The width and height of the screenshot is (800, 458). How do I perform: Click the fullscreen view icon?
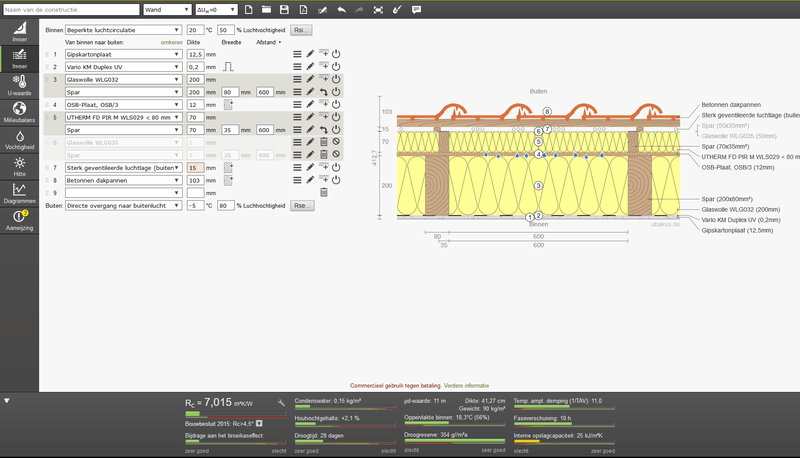[378, 9]
